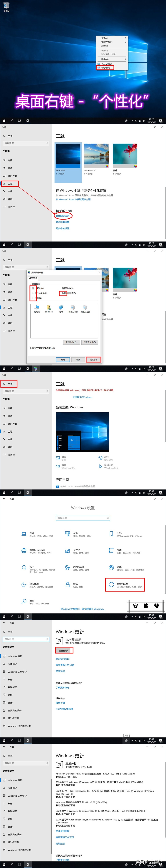Open 背景 setting under current theme preview
This screenshot has width=166, height=868.
[61, 458]
